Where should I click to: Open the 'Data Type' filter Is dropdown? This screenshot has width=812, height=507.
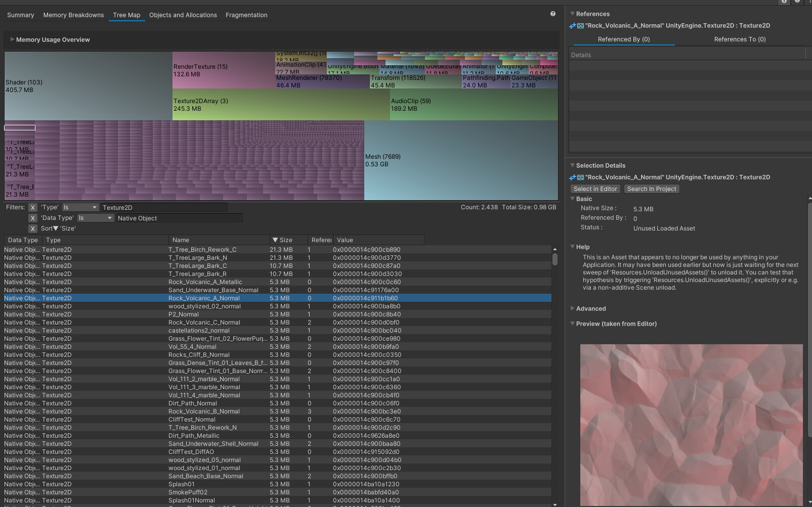(95, 218)
